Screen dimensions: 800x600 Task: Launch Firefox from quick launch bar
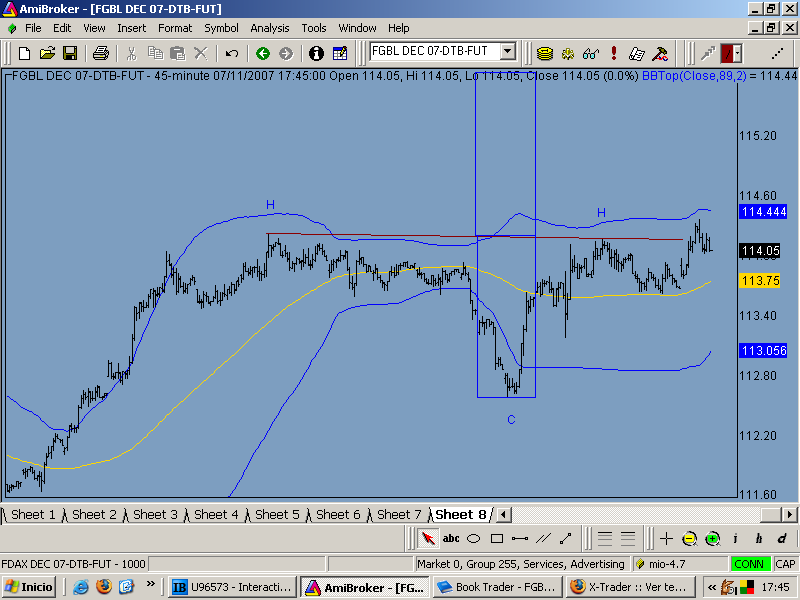[x=104, y=587]
